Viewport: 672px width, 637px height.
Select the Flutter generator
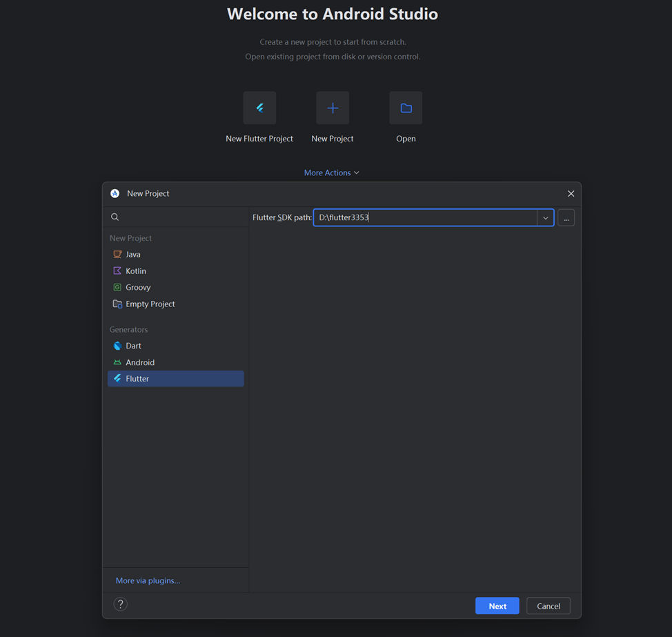pyautogui.click(x=176, y=378)
